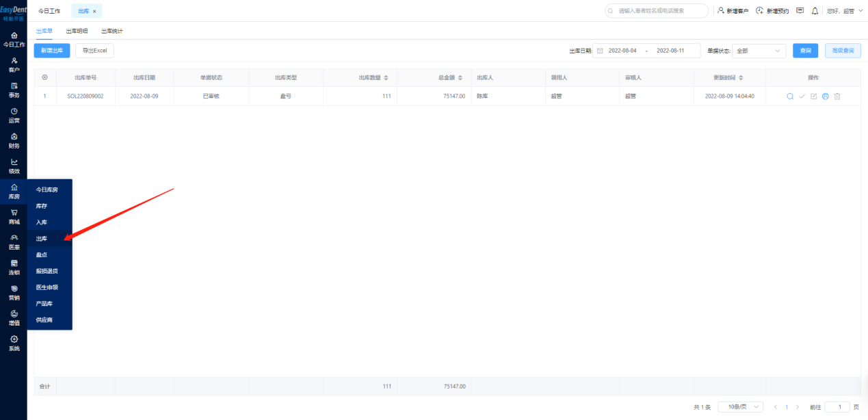The image size is (868, 420).
Task: Delete the SOL220809002 row via trash icon
Action: tap(837, 96)
